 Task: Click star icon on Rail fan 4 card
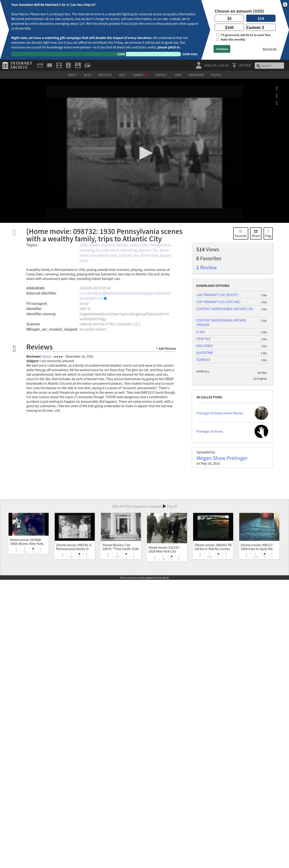[218, 554]
